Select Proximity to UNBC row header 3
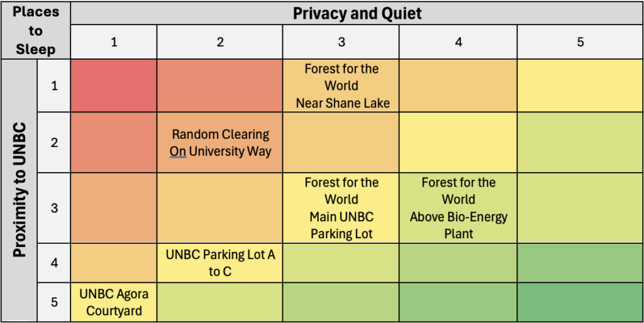 click(54, 208)
